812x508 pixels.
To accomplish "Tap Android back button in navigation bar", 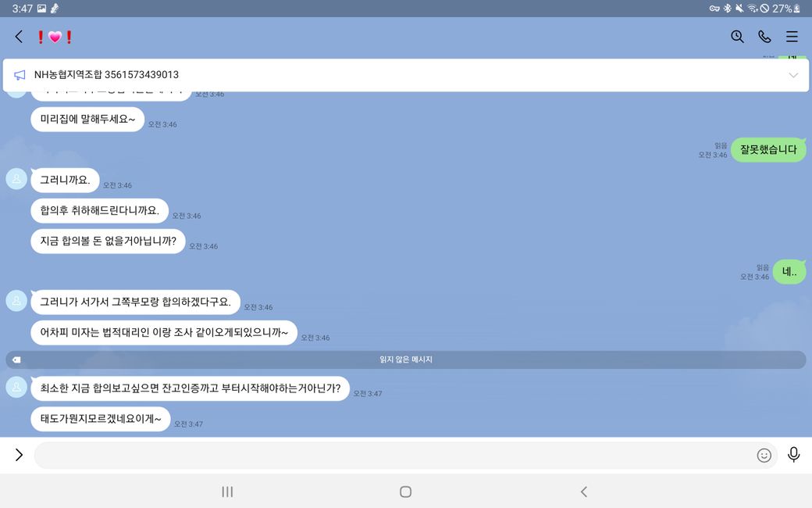I will coord(584,492).
